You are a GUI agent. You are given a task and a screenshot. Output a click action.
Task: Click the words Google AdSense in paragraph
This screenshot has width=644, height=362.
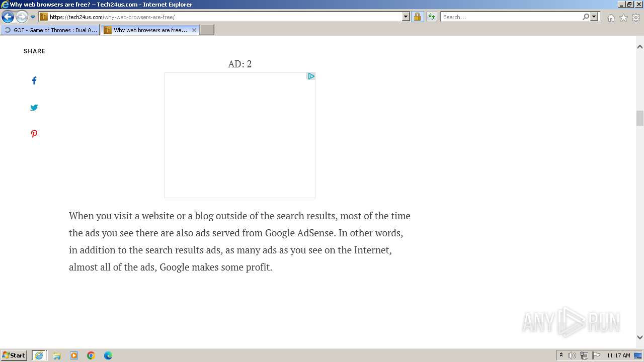[x=299, y=233]
